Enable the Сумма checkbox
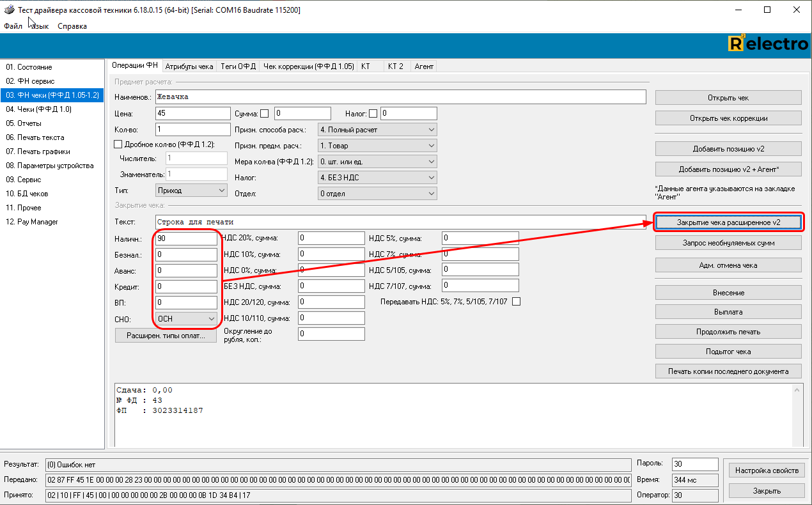The width and height of the screenshot is (812, 505). tap(265, 114)
